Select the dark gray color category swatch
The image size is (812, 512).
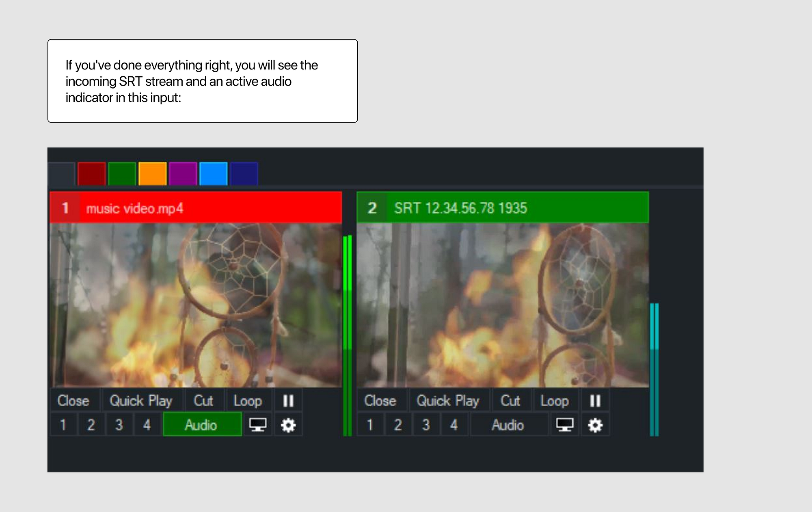[x=62, y=174]
